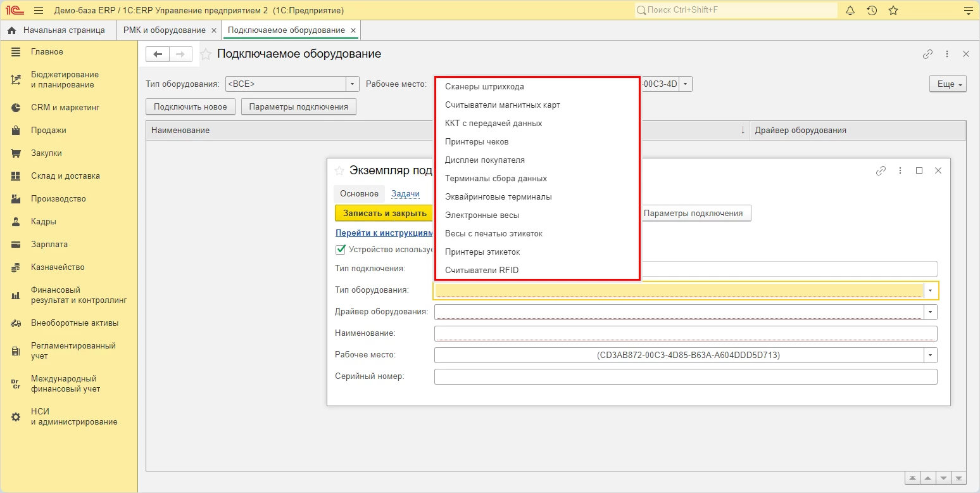980x493 pixels.
Task: Add dialog form to favorites star
Action: [x=339, y=170]
